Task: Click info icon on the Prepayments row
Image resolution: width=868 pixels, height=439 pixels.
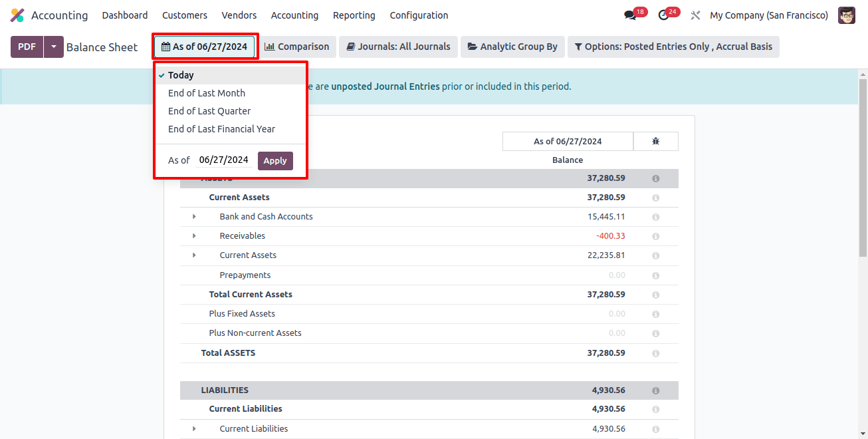Action: (656, 276)
